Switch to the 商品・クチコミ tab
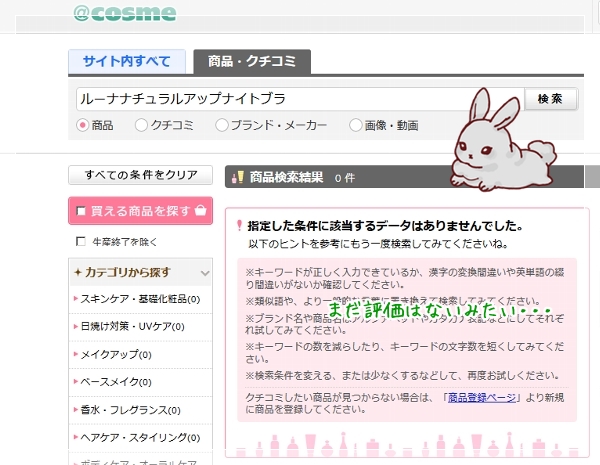This screenshot has height=465, width=600. [252, 61]
